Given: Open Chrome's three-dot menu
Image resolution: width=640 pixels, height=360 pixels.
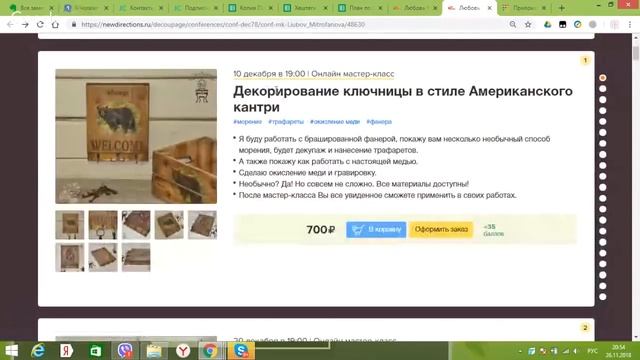Looking at the screenshot, I should [630, 24].
